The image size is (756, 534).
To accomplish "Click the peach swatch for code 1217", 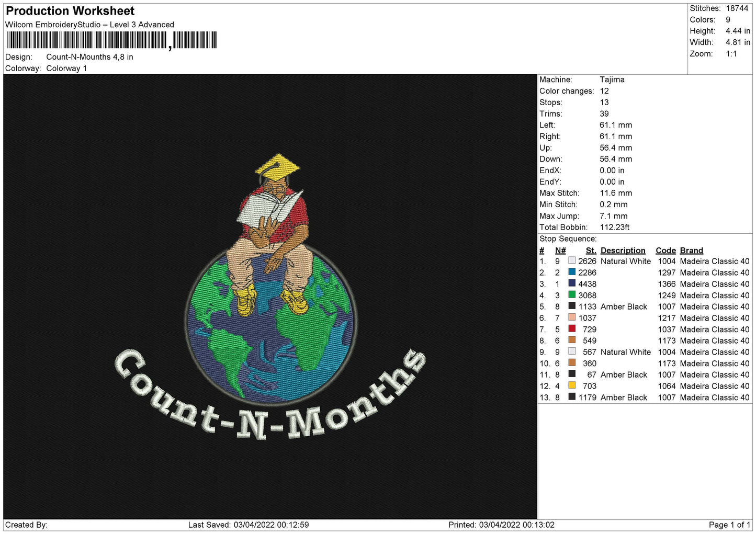I will (x=572, y=317).
